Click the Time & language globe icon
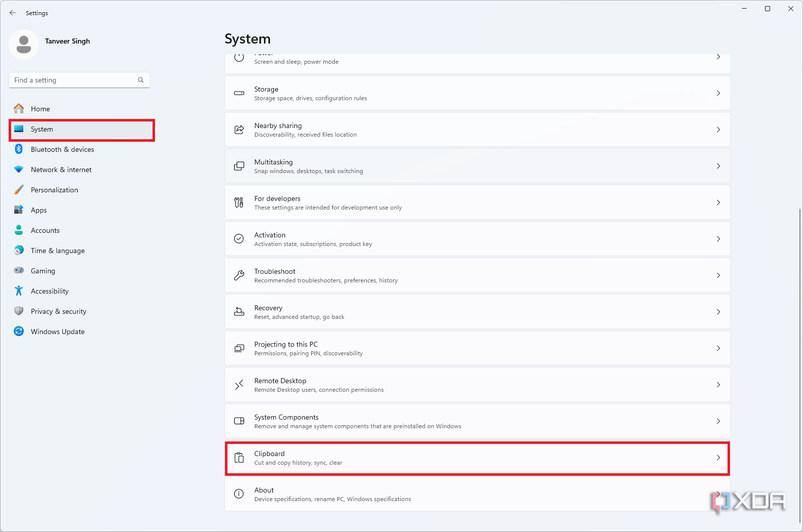 pos(19,250)
